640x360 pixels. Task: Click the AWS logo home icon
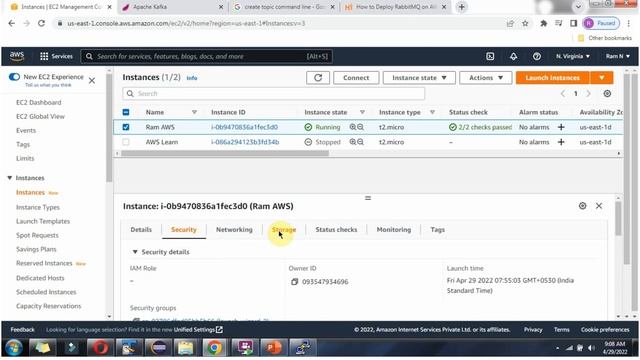coord(17,56)
